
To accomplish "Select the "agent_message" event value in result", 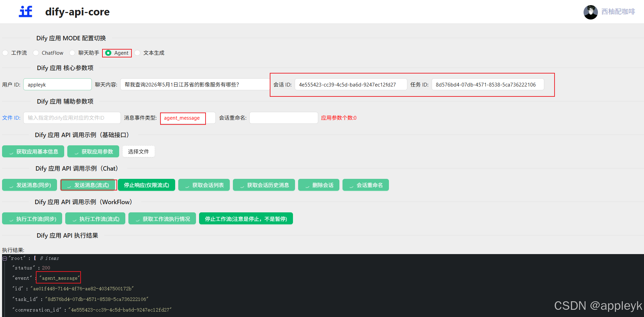I will (x=59, y=278).
